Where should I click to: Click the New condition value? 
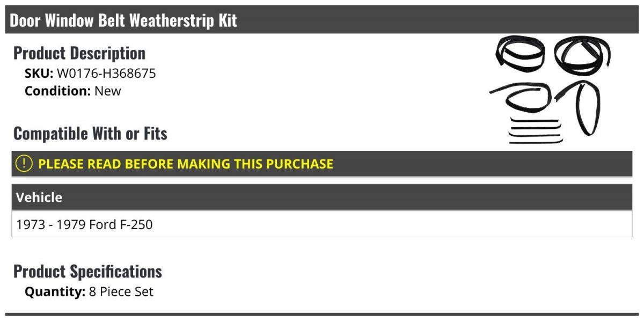coord(108,91)
